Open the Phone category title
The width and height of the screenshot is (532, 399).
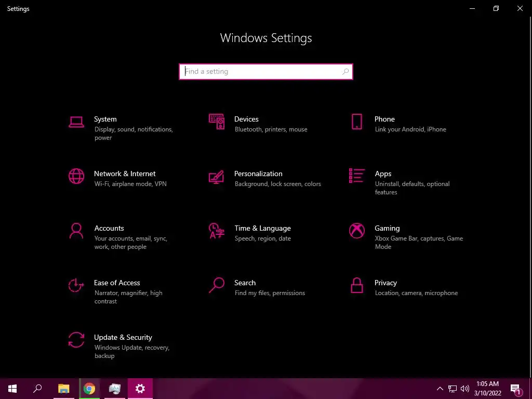coord(384,119)
